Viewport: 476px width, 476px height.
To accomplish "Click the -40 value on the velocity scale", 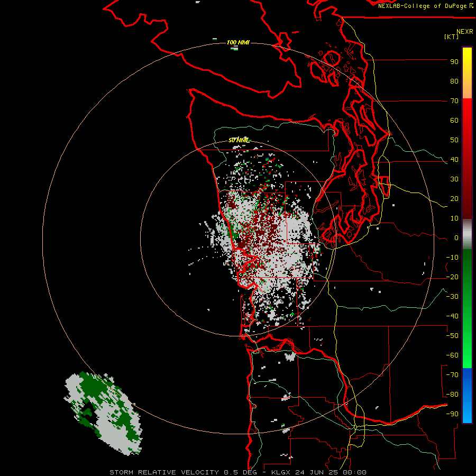I will coord(452,316).
